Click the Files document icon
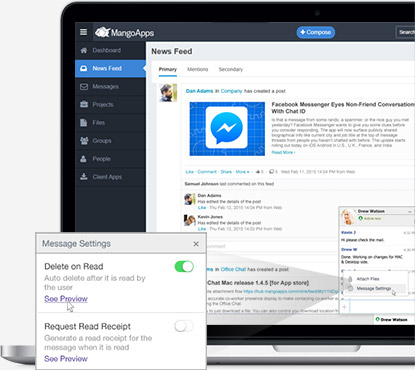The image size is (415, 370). coord(83,123)
